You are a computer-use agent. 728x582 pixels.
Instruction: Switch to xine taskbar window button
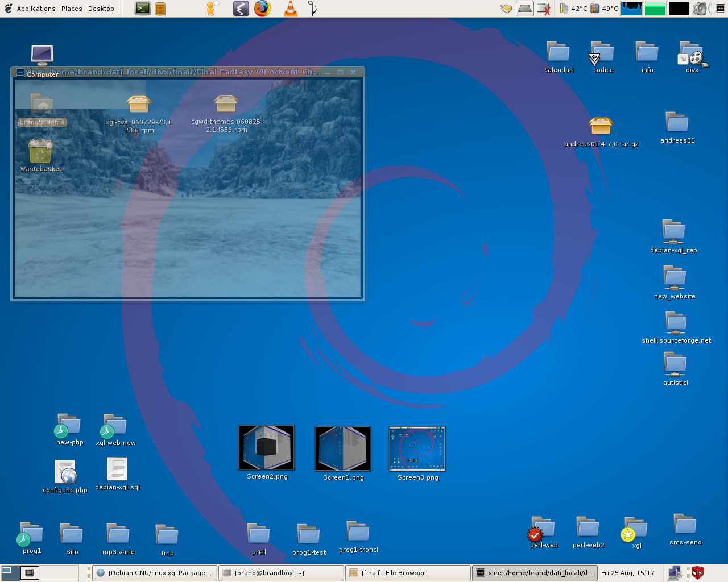pos(534,573)
